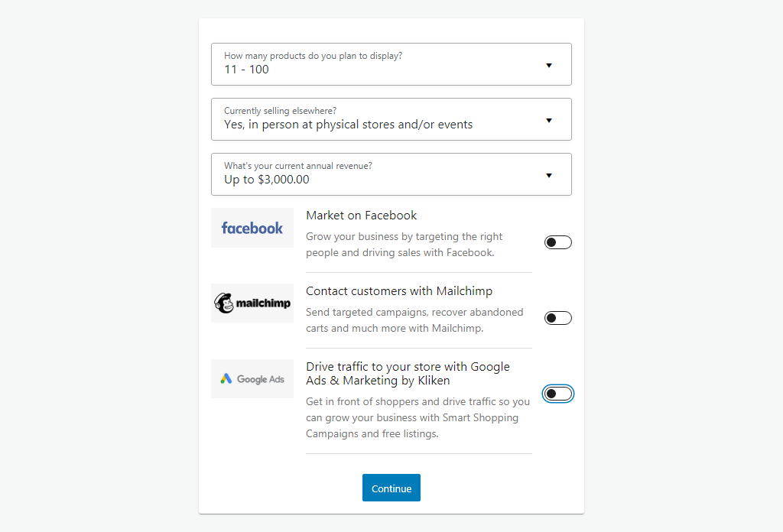
Task: Click the 'What's your current annual revenue?' label
Action: (x=298, y=166)
